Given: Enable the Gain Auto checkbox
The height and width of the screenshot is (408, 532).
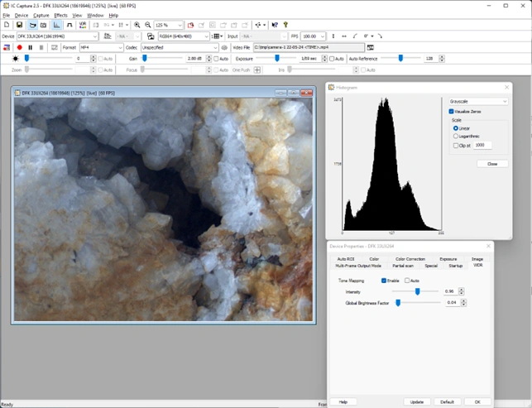Looking at the screenshot, I should (x=215, y=59).
